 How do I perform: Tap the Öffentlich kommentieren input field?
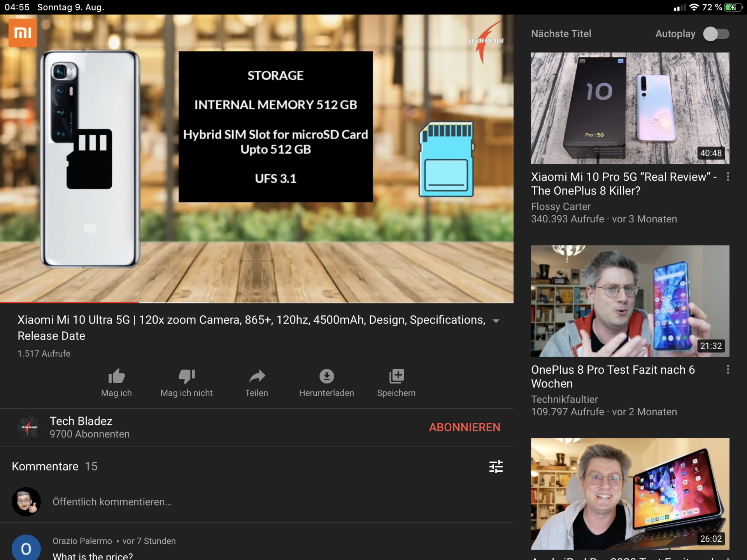pyautogui.click(x=112, y=502)
